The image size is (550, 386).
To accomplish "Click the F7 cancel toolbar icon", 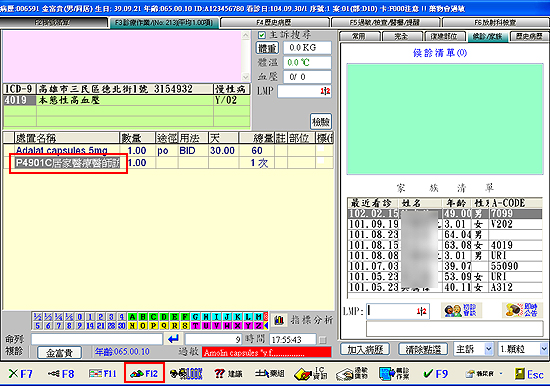I will click(x=20, y=374).
